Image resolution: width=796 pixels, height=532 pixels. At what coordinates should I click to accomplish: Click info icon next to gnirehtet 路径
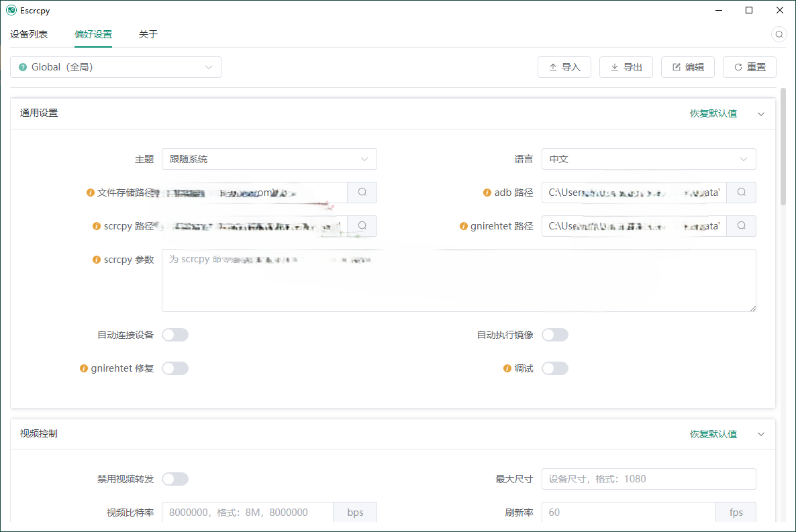pos(464,226)
